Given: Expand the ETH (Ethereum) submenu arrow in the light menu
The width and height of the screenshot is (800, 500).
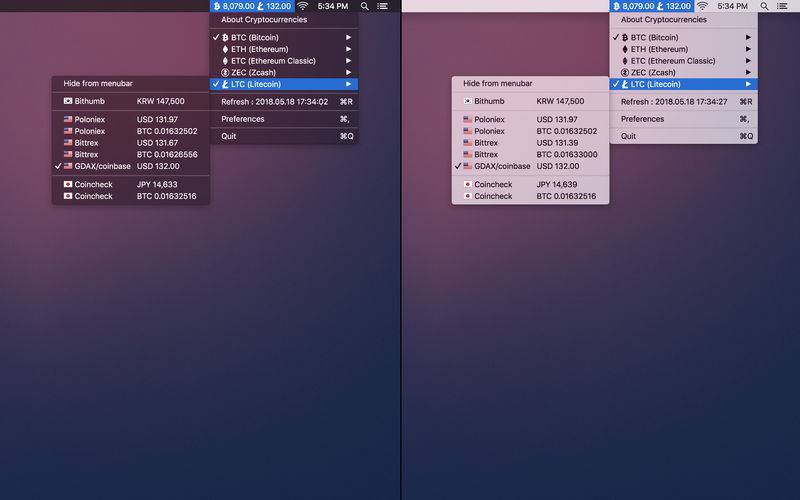Looking at the screenshot, I should pos(748,49).
